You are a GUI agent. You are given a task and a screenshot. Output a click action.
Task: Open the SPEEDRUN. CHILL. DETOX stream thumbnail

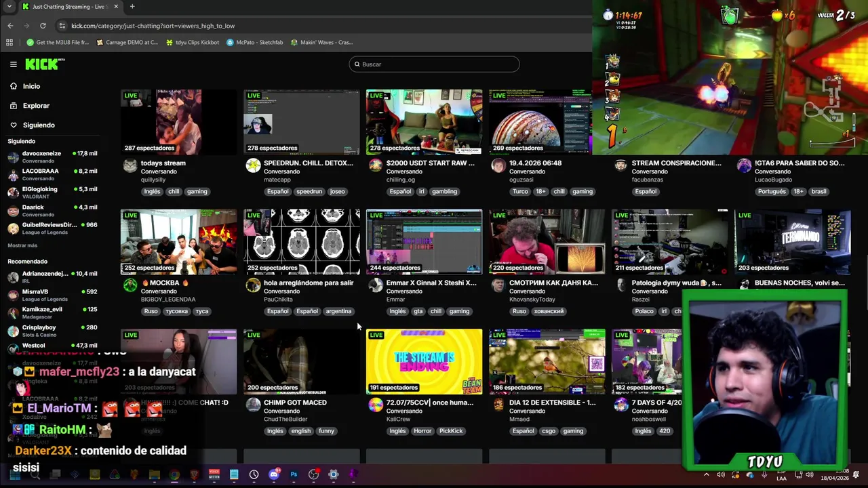(302, 122)
